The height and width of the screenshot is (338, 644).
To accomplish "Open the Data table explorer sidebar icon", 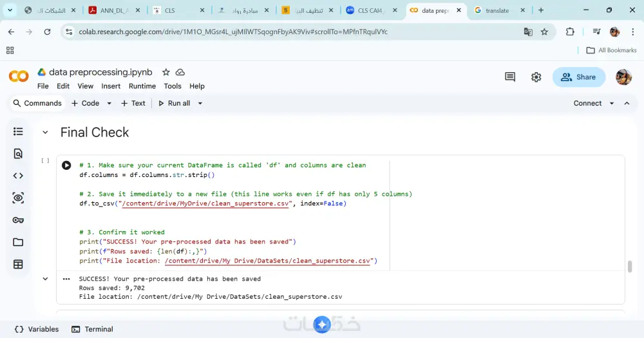I will [x=18, y=265].
